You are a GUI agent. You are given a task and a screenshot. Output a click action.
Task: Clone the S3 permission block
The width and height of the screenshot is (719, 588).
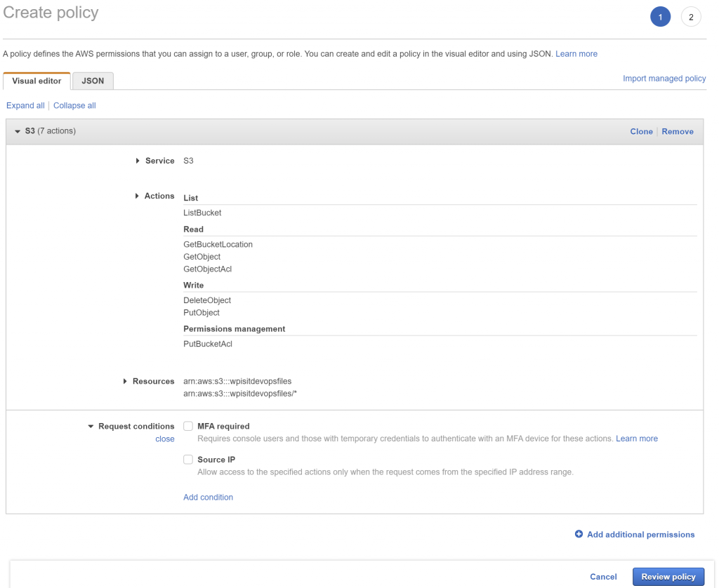641,131
